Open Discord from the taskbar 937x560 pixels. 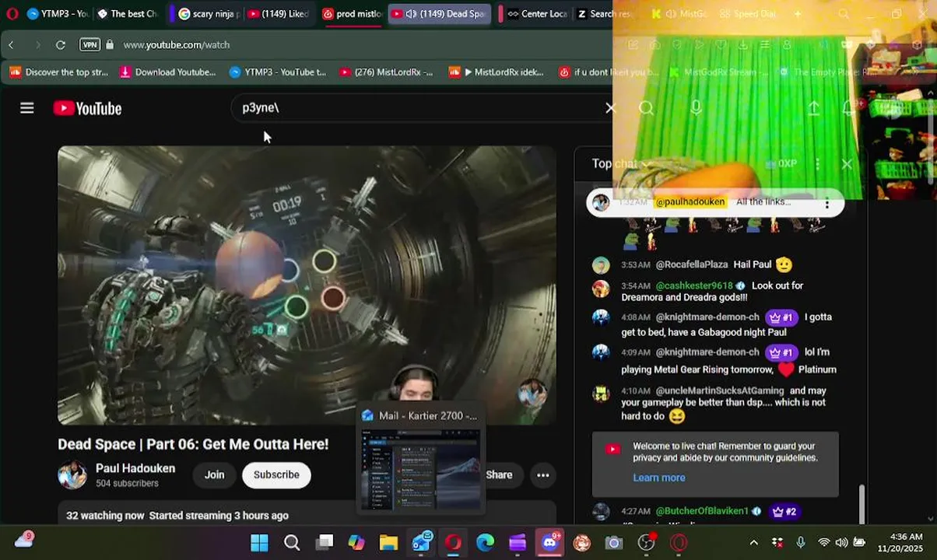[x=550, y=542]
